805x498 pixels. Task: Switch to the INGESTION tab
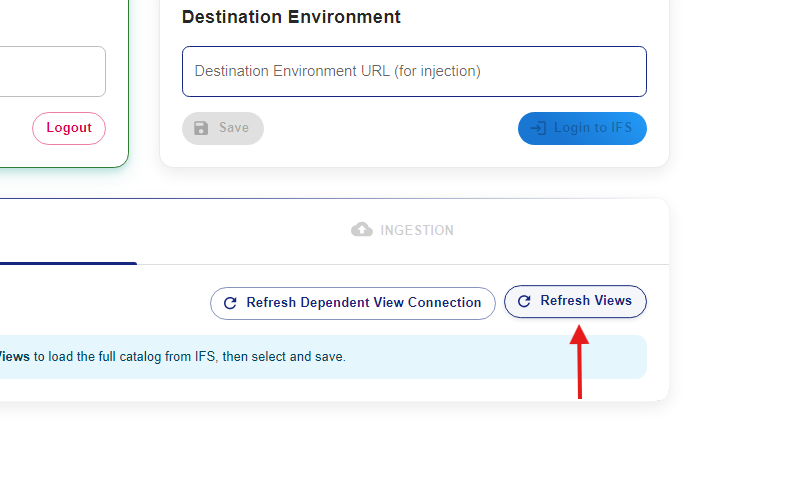tap(402, 231)
